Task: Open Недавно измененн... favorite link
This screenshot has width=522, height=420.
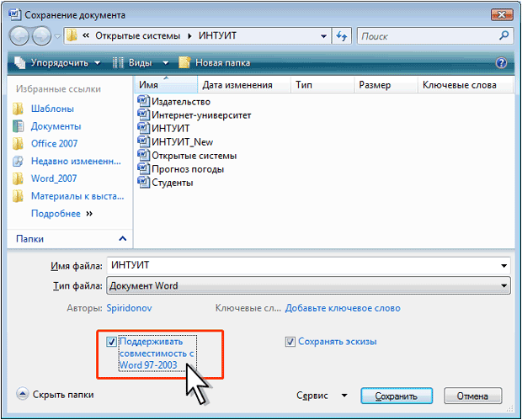Action: (76, 161)
